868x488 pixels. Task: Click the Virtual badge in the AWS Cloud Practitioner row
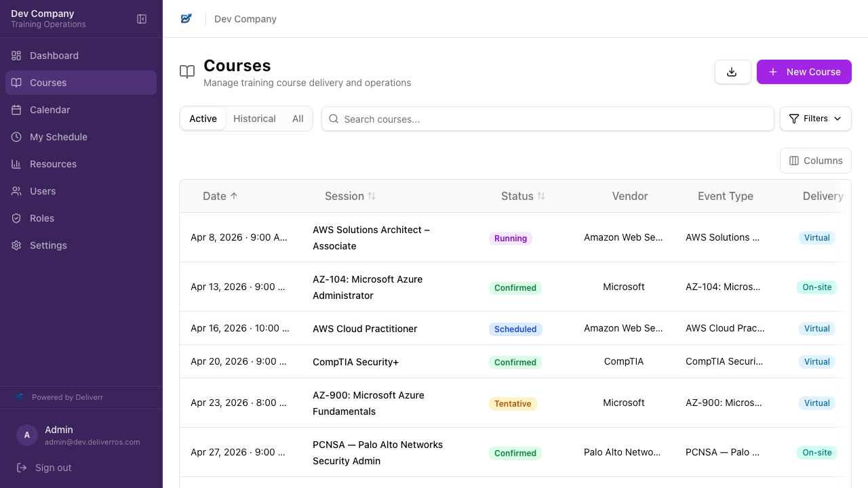817,328
